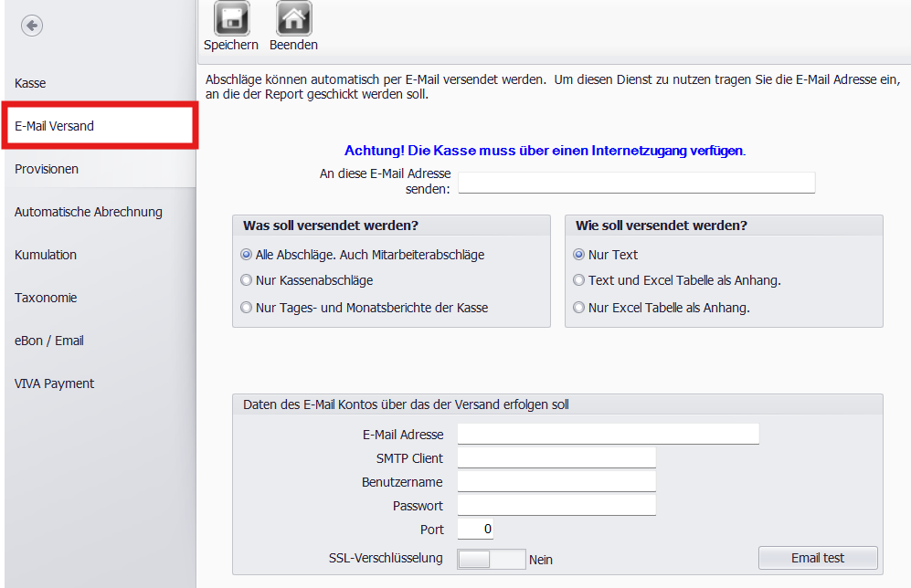Select Nur Kassenabschläge radio option
The image size is (911, 588).
(247, 280)
